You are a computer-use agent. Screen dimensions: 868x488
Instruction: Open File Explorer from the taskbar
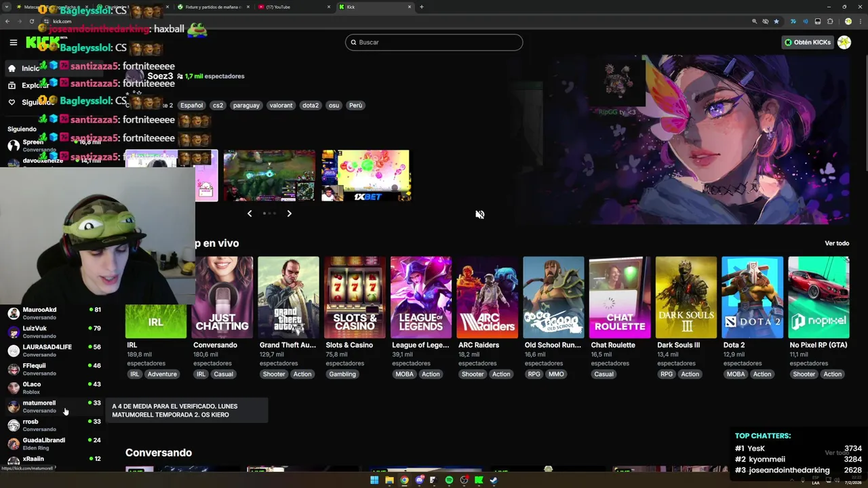(x=389, y=481)
